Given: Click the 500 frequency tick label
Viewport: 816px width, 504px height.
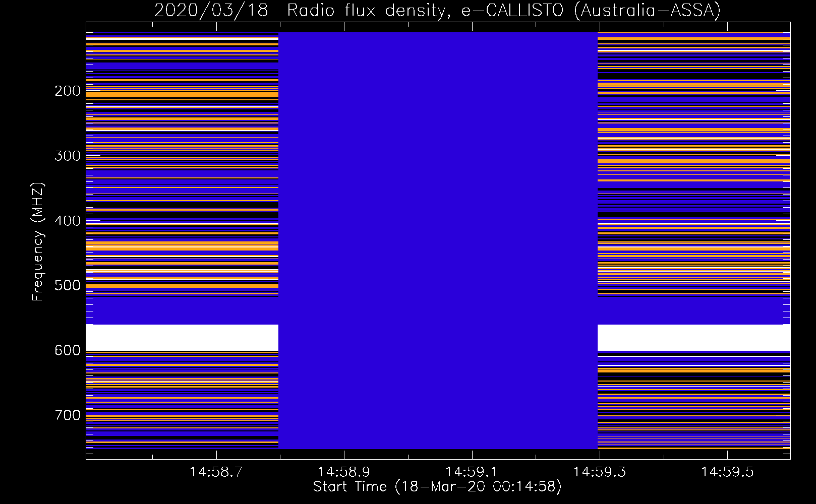Looking at the screenshot, I should click(68, 285).
